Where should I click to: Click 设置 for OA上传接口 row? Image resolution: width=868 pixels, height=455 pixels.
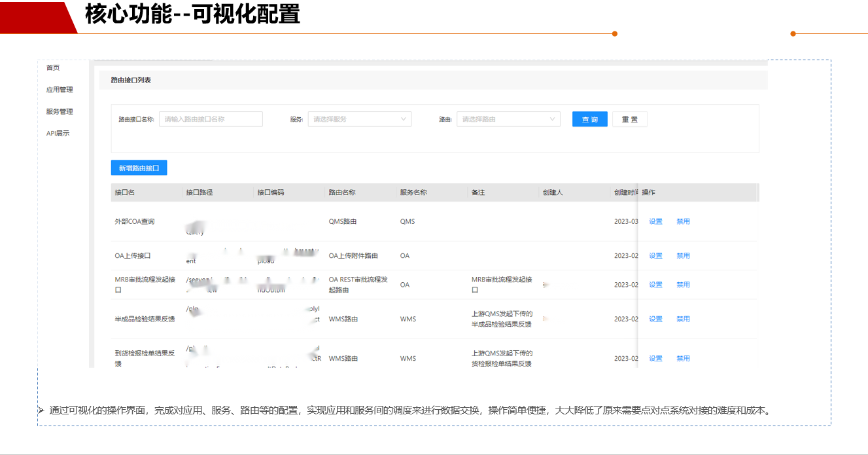(655, 256)
